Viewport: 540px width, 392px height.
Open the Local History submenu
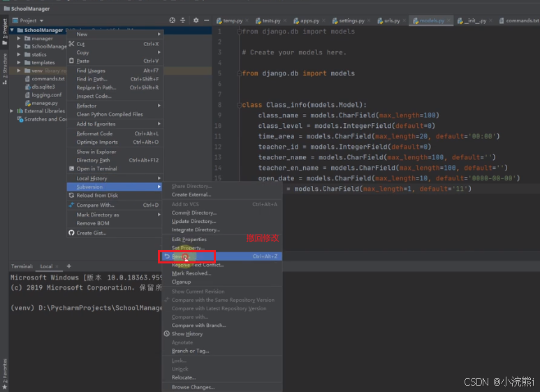(115, 178)
